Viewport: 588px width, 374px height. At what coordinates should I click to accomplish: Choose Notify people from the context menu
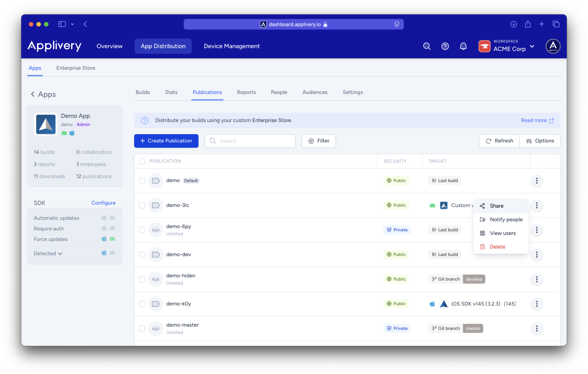click(501, 219)
